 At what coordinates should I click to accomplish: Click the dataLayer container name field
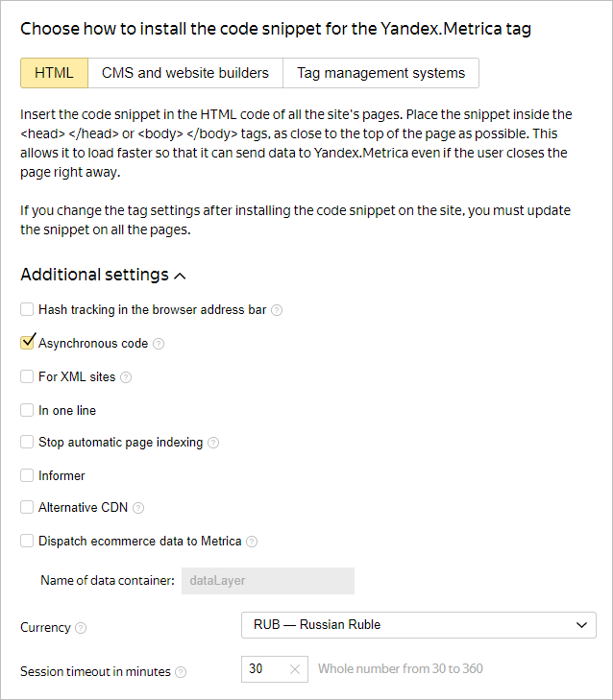click(x=268, y=581)
